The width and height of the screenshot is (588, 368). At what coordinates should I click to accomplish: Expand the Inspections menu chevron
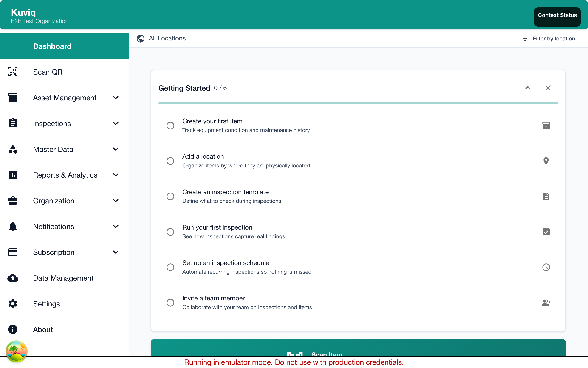coord(116,124)
